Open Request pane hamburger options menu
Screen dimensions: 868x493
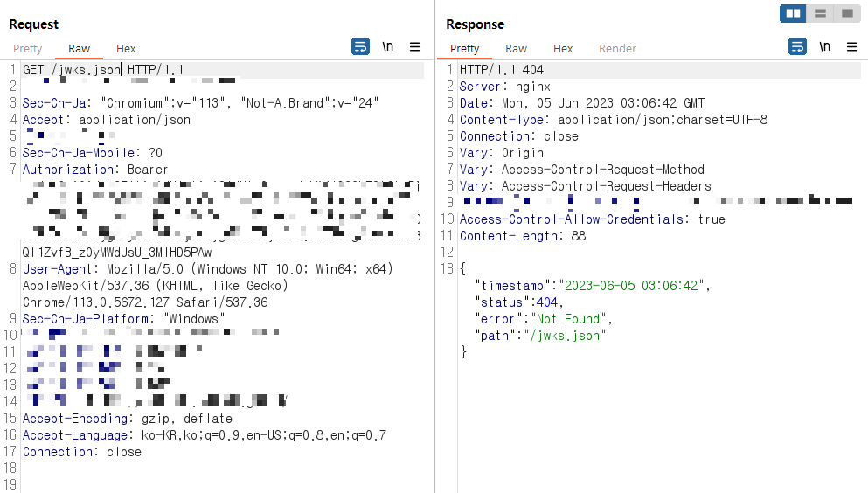click(x=414, y=46)
